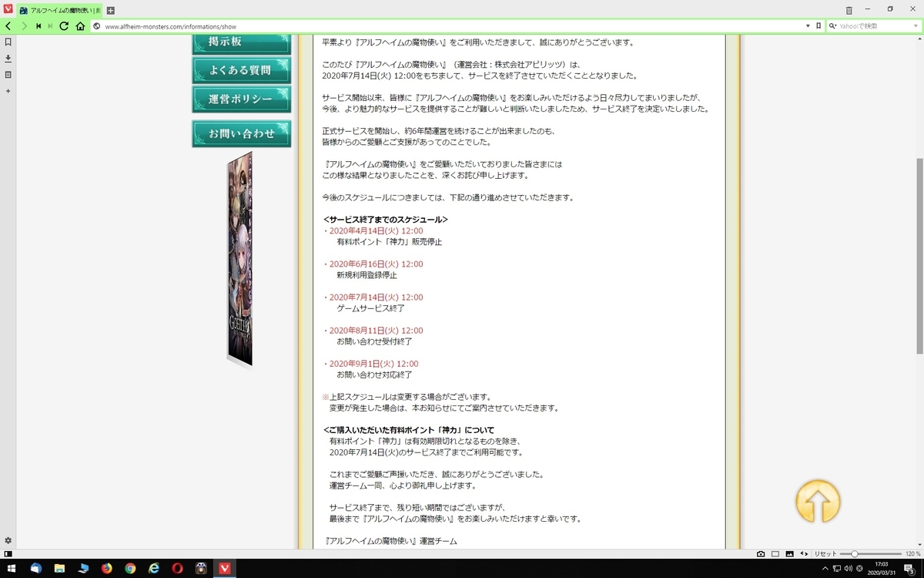Click the お問い合わせ button
Screen dimensions: 924x578
coord(241,133)
